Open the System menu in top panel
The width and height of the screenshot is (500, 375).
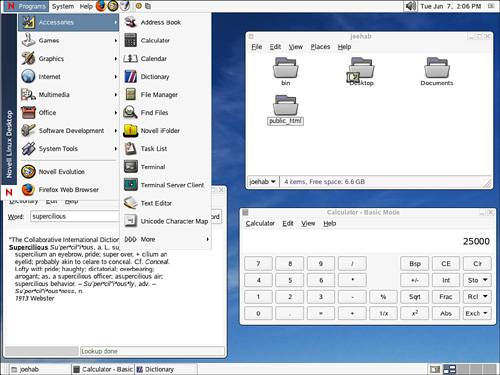[63, 6]
